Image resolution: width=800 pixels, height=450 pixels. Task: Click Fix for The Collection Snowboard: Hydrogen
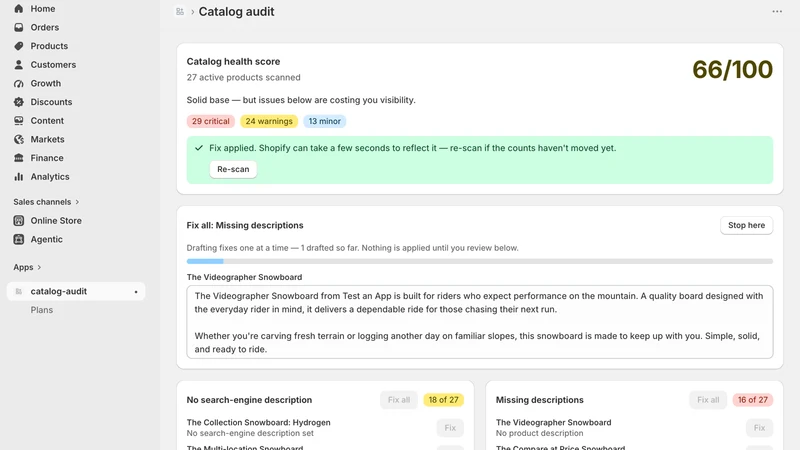click(450, 428)
